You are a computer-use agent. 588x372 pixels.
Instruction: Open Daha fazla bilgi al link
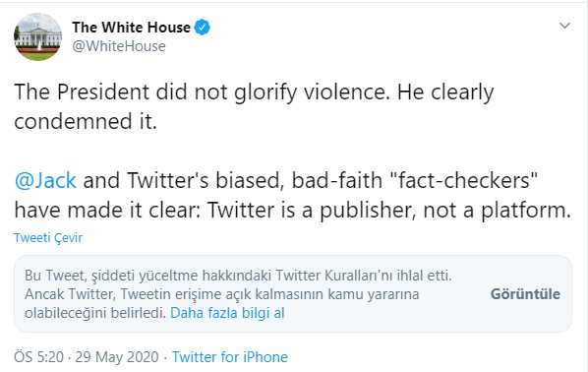coord(227,313)
